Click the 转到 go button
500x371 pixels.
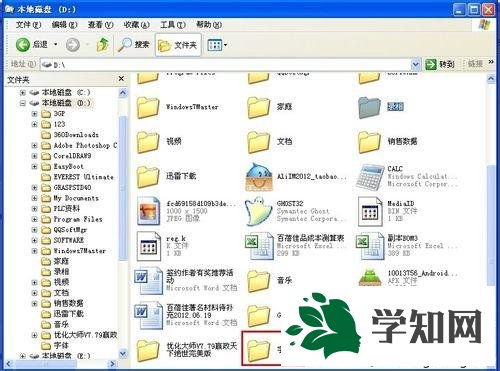[x=440, y=64]
